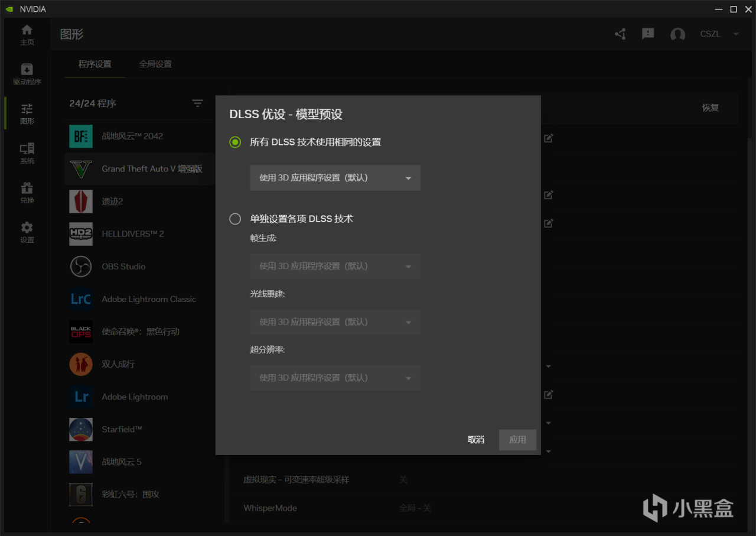
Task: Pick Starfield from the program list
Action: 140,430
